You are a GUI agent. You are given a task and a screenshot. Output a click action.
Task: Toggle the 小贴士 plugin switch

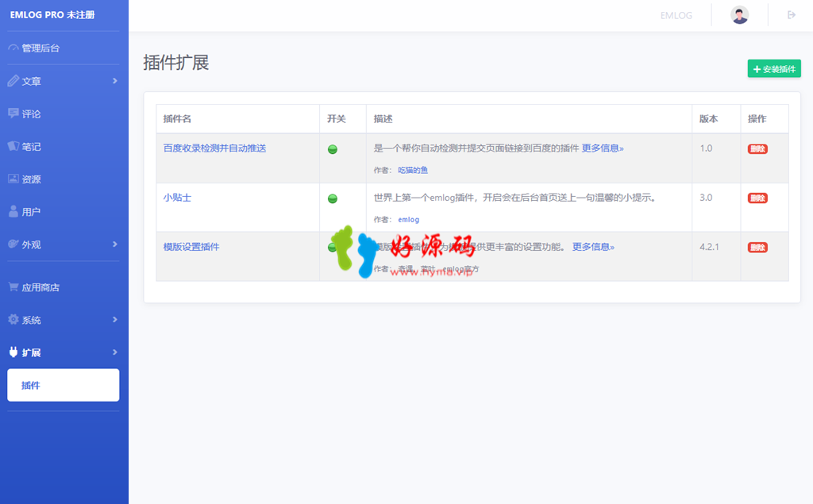click(x=333, y=198)
